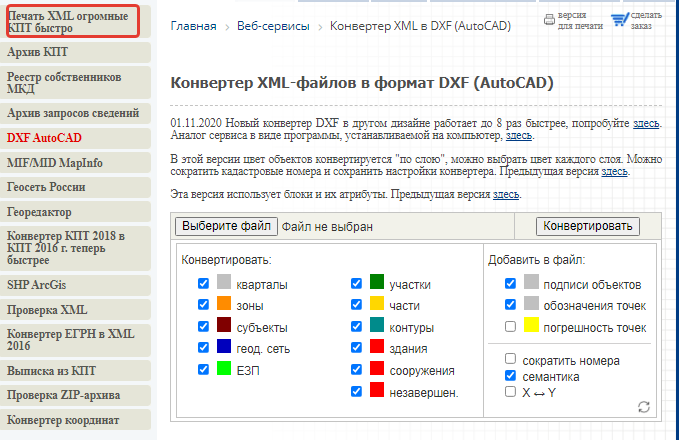This screenshot has height=440, width=679.
Task: Select DXF AutoCAD sidebar item
Action: point(75,138)
